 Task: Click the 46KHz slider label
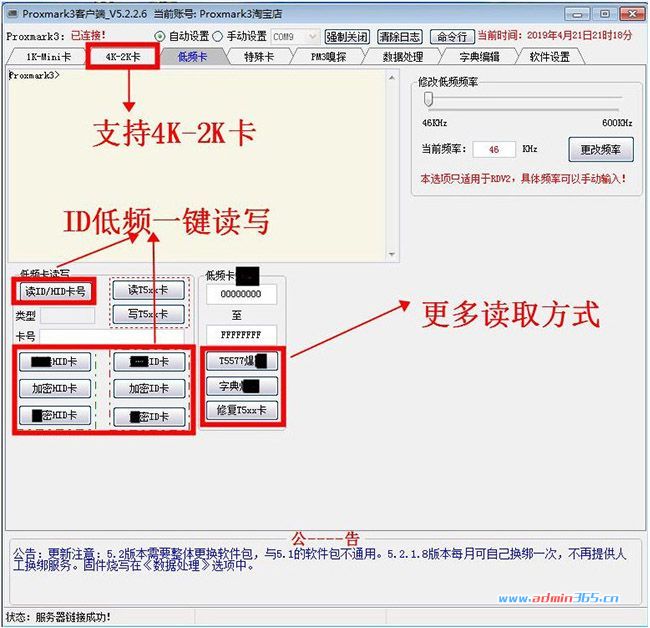pos(434,123)
